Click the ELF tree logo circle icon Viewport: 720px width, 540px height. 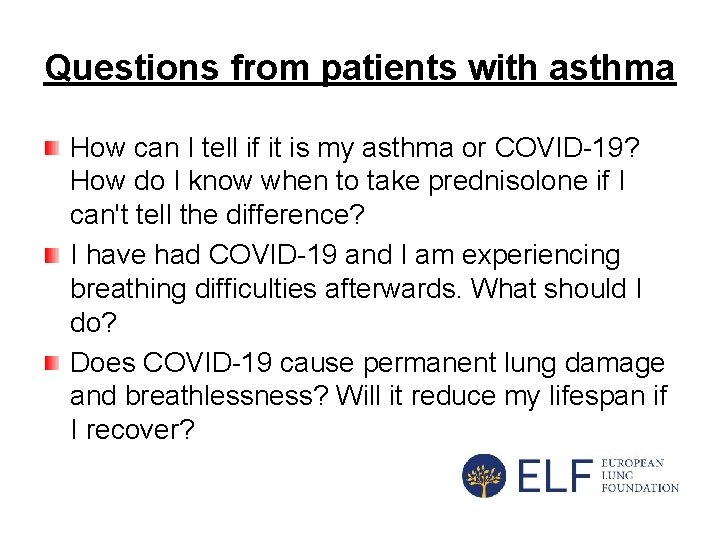485,475
